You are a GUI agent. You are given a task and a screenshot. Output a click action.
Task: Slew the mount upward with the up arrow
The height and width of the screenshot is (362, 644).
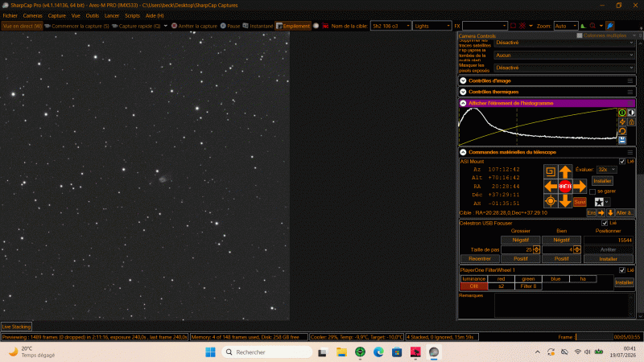pyautogui.click(x=565, y=171)
